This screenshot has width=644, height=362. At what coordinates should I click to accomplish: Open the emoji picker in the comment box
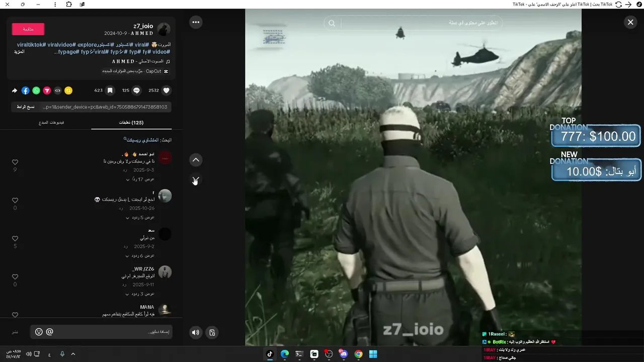tap(39, 332)
